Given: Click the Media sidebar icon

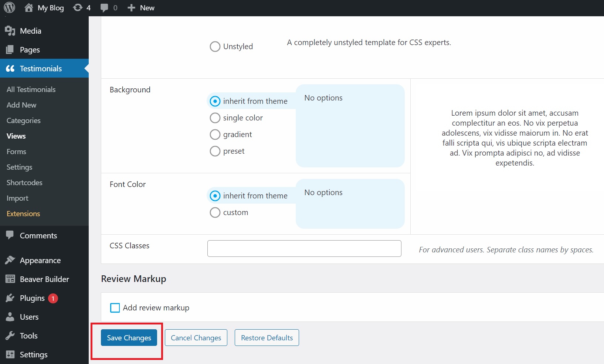Looking at the screenshot, I should click(10, 31).
